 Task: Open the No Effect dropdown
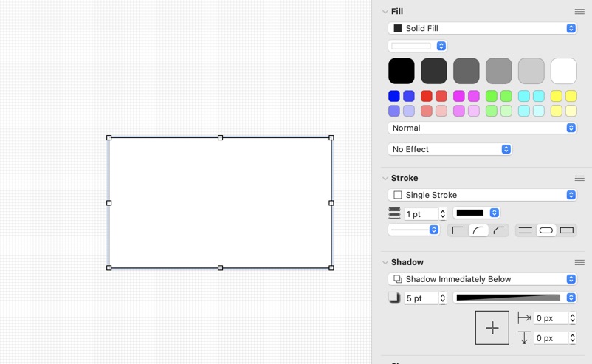(x=450, y=150)
